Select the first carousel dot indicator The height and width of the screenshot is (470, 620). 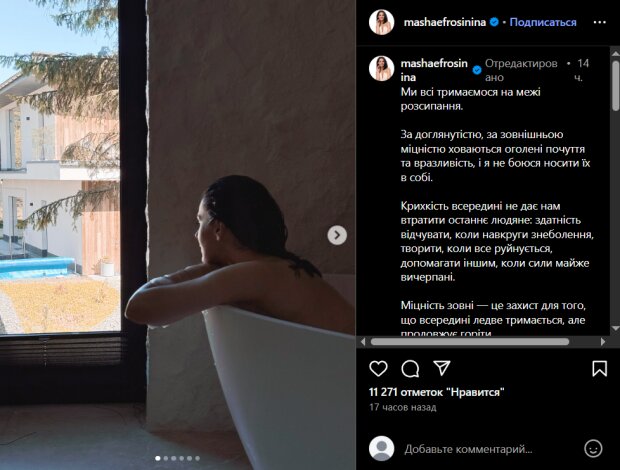158,458
